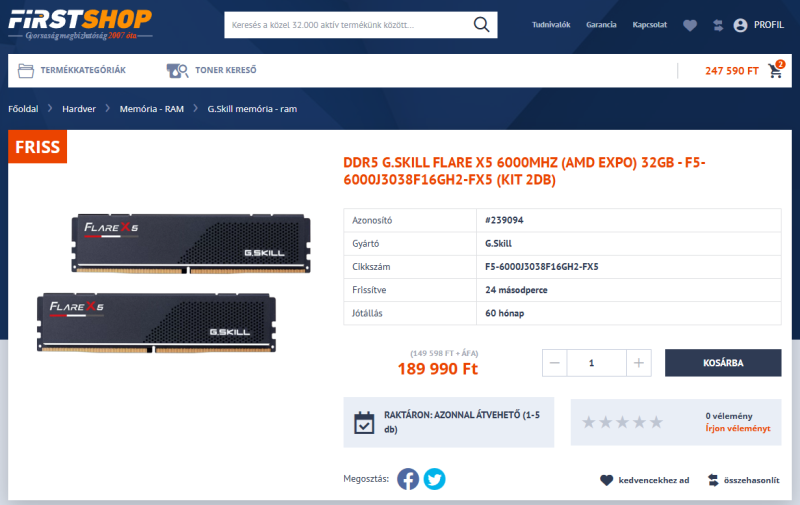Click the product title heading

[x=524, y=171]
